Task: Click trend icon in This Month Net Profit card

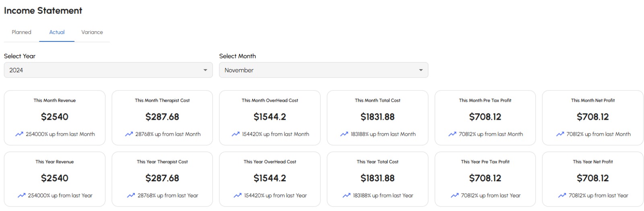Action: pyautogui.click(x=560, y=134)
